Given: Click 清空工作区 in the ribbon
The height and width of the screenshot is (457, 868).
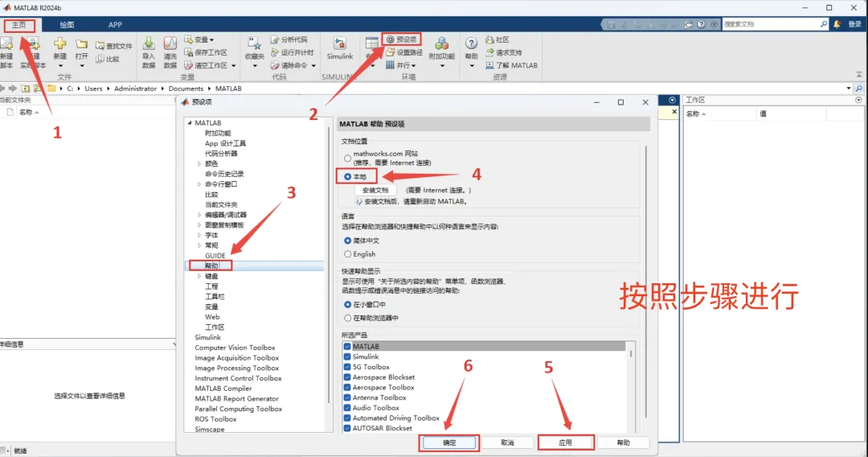Looking at the screenshot, I should (x=210, y=65).
